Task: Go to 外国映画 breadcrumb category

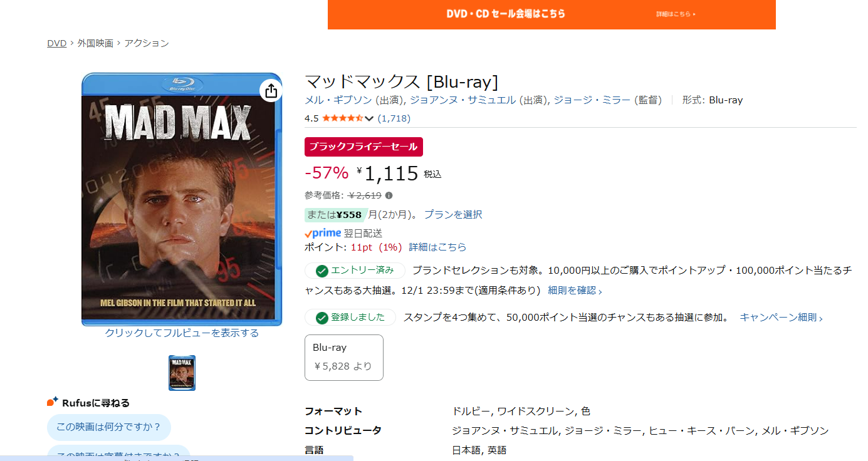Action: pos(95,43)
